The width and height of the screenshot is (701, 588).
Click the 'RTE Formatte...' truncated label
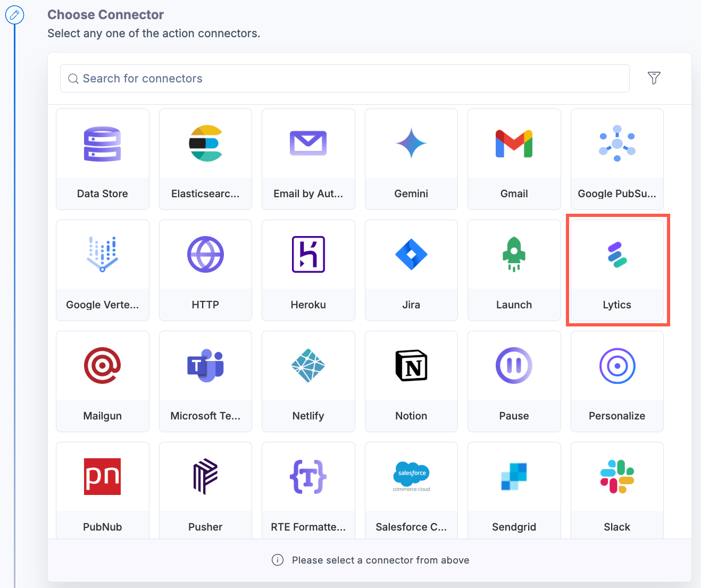coord(308,527)
